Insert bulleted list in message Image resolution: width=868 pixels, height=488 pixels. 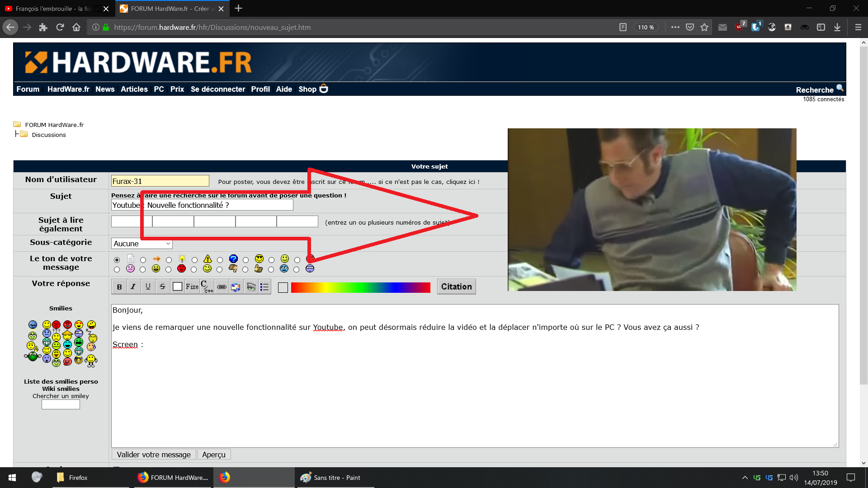click(x=264, y=286)
